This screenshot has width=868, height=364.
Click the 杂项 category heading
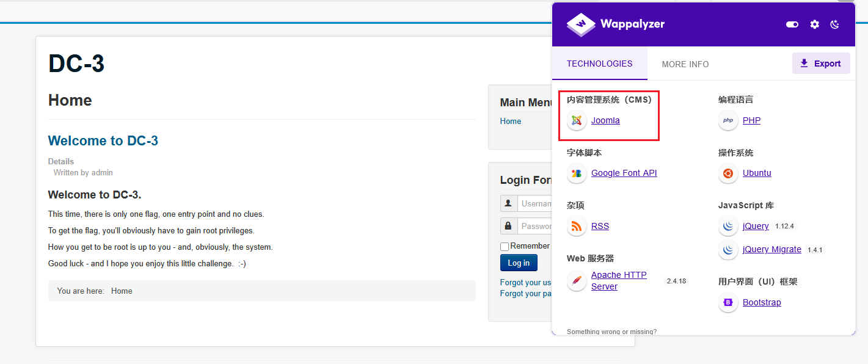point(575,205)
